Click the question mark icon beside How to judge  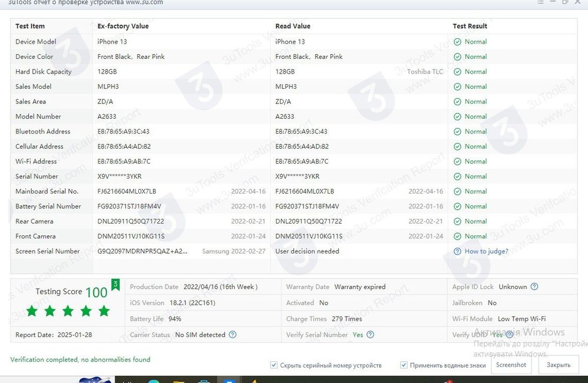[x=457, y=252]
